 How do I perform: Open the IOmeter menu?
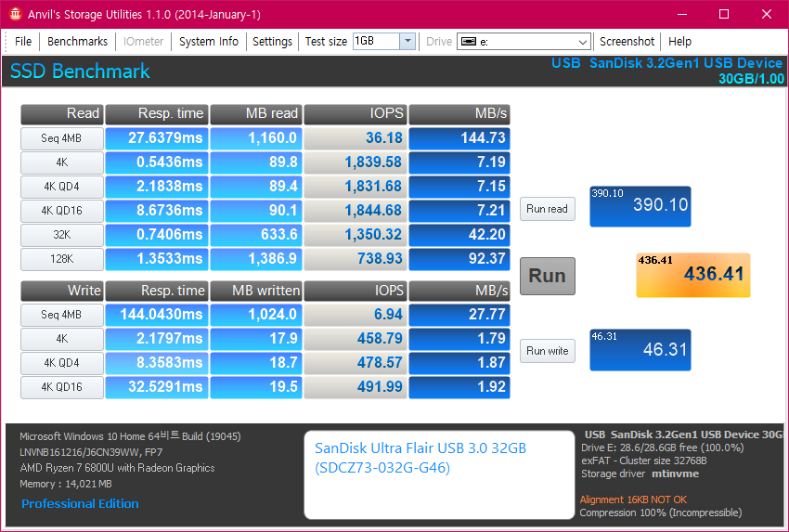pyautogui.click(x=143, y=41)
